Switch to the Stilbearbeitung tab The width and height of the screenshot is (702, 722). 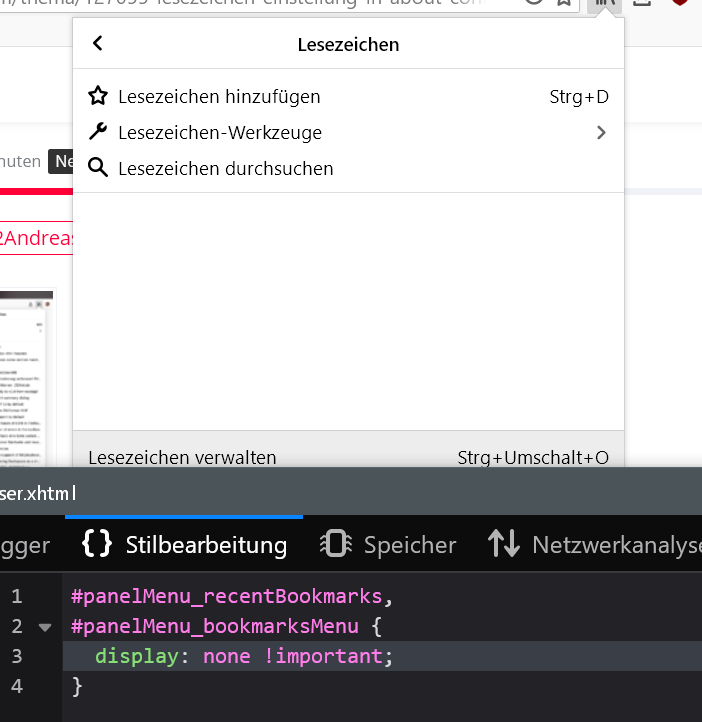(x=184, y=545)
